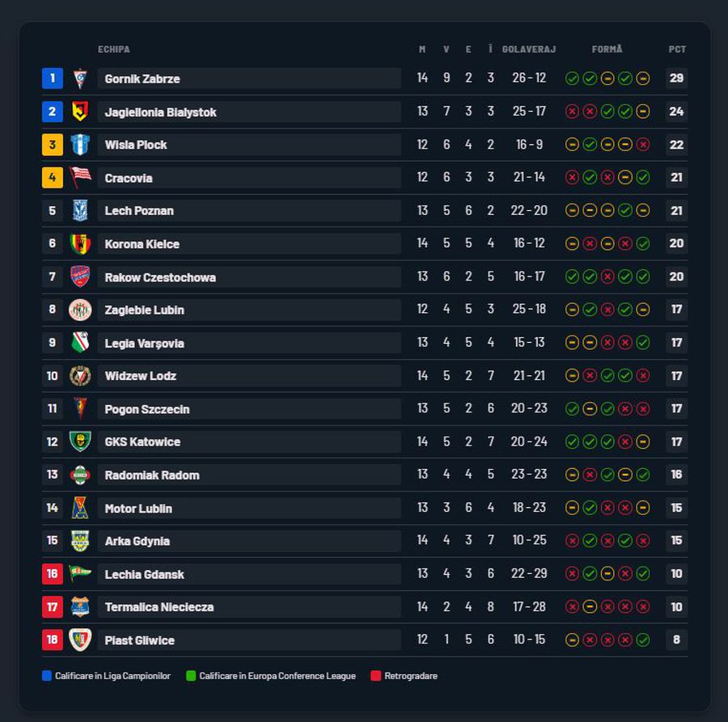Click the FORMĂ column header

pyautogui.click(x=607, y=49)
